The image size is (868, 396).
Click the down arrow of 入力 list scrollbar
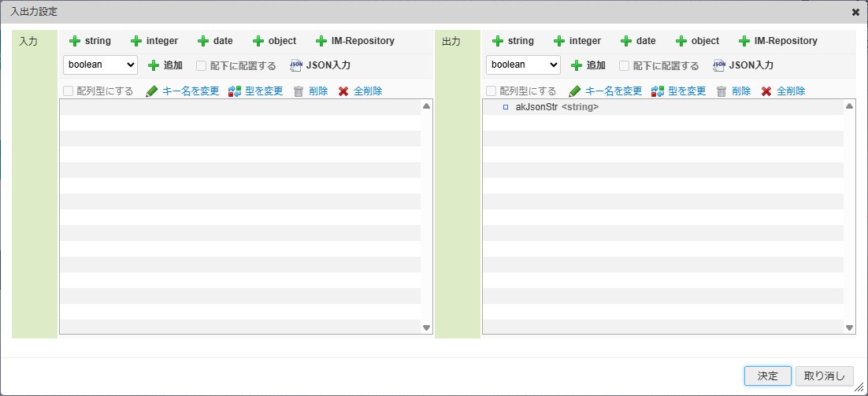coord(426,328)
